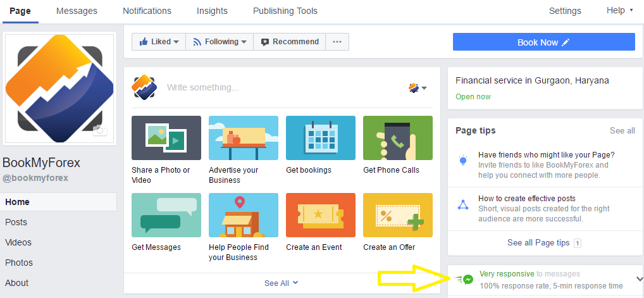Screen dimensions: 644x298
Task: Select Home in the left sidebar
Action: (59, 202)
